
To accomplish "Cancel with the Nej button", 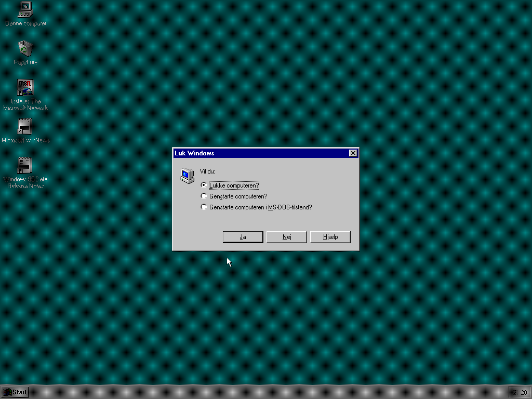I will (287, 237).
